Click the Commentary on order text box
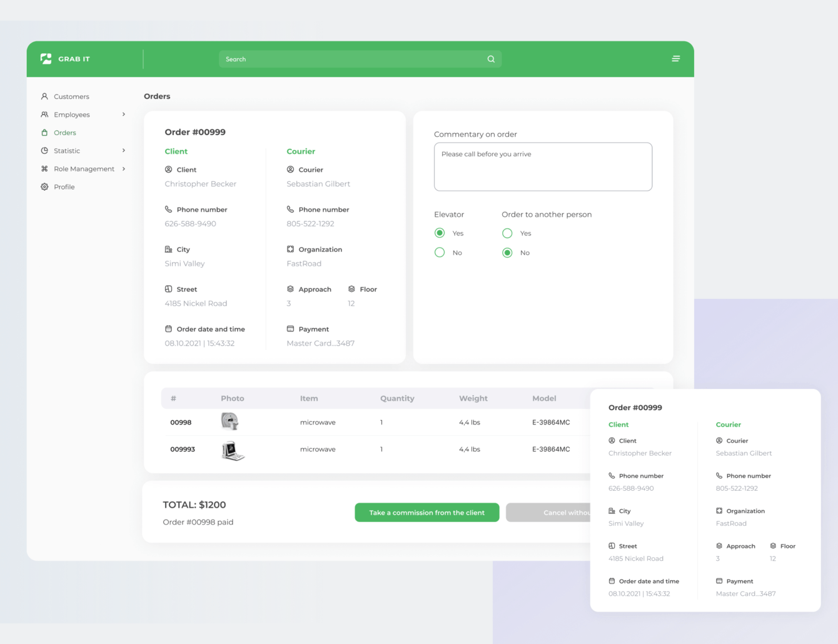 [543, 167]
